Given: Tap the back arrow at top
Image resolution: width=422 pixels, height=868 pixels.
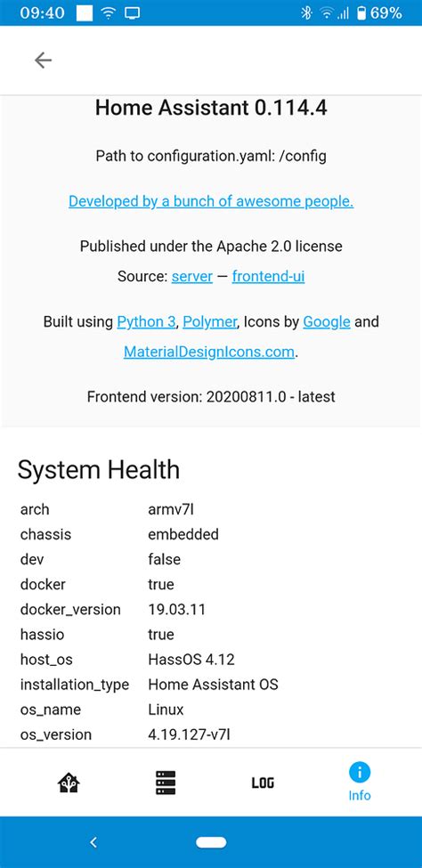Looking at the screenshot, I should (43, 60).
